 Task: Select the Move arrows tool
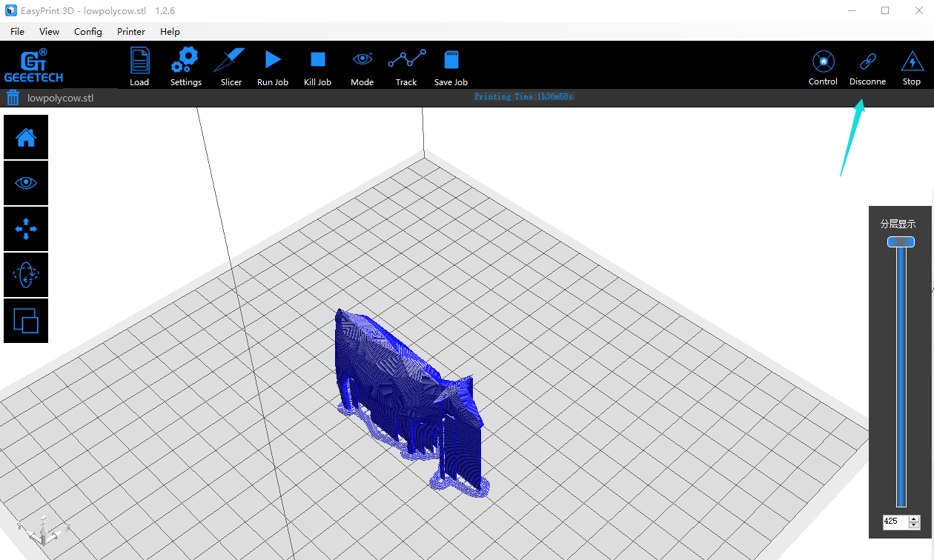26,229
